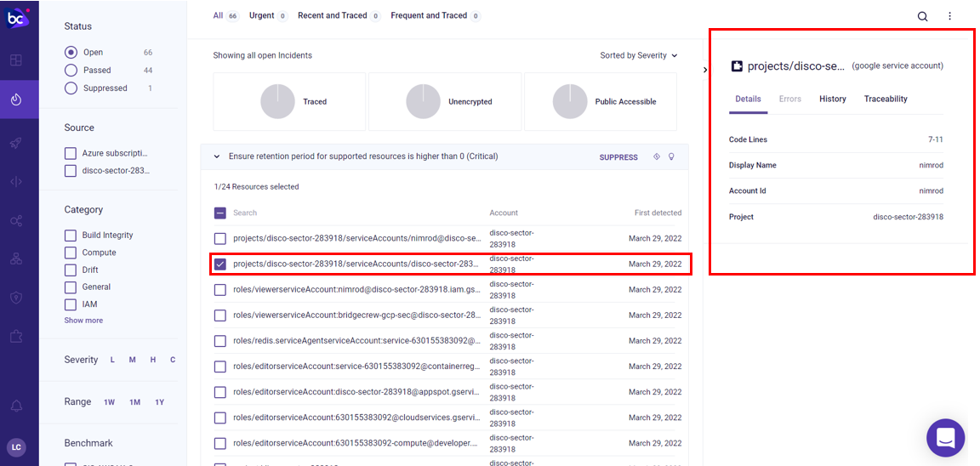Open the Details tab in panel
This screenshot has height=466, width=980.
pos(748,99)
